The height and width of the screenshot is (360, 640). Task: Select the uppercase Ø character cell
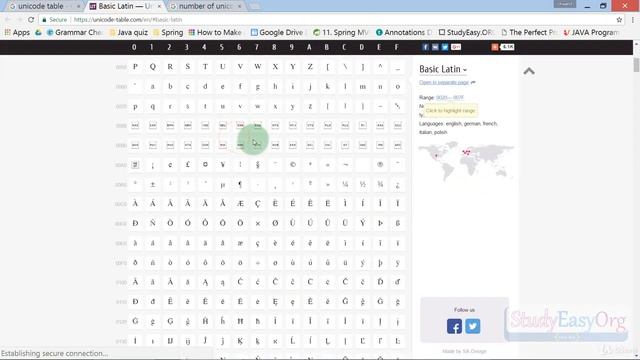coord(275,223)
